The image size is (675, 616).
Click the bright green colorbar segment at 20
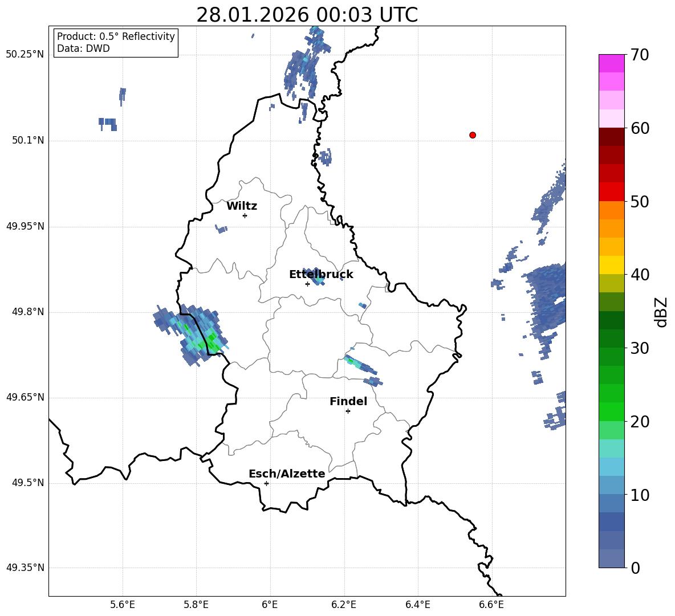point(612,411)
